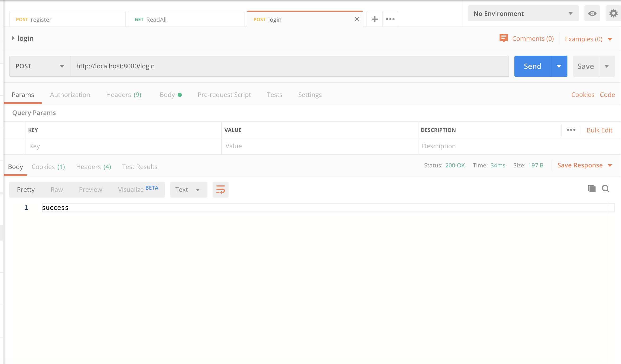
Task: Open manage environments gear icon
Action: (x=613, y=14)
